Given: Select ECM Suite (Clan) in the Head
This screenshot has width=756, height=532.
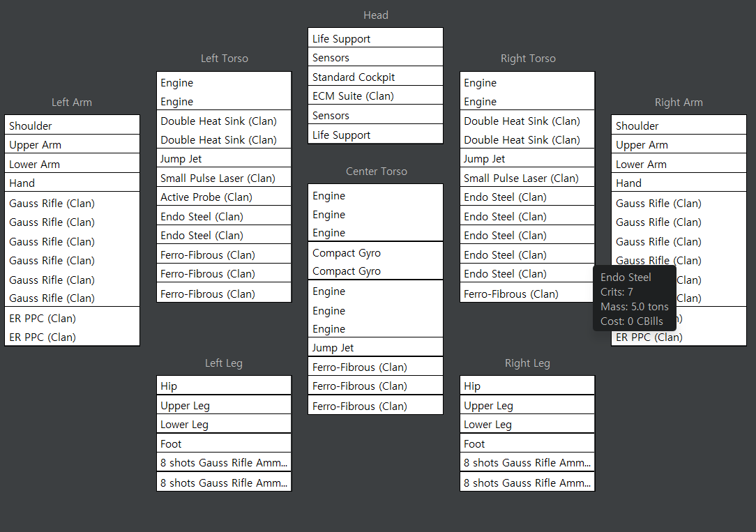Looking at the screenshot, I should click(x=375, y=96).
